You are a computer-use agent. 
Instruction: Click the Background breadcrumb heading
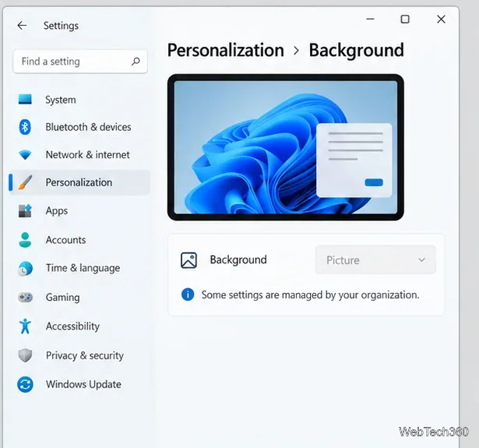tap(356, 50)
